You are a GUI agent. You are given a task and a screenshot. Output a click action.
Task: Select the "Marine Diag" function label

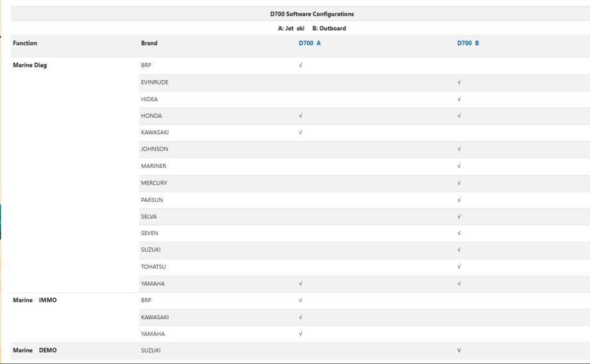(x=30, y=65)
